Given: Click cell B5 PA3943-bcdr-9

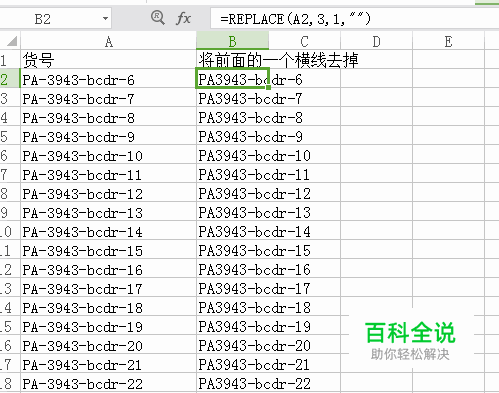Looking at the screenshot, I should pos(232,136).
